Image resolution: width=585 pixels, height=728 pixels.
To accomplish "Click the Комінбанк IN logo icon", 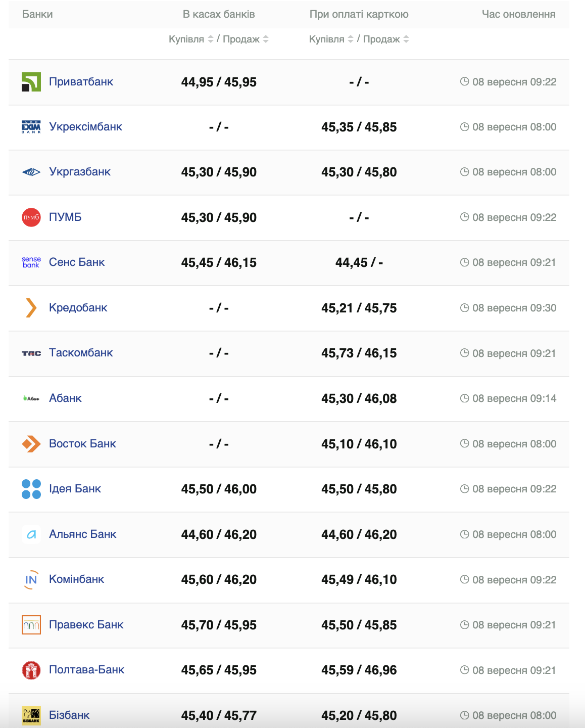I will 31,579.
